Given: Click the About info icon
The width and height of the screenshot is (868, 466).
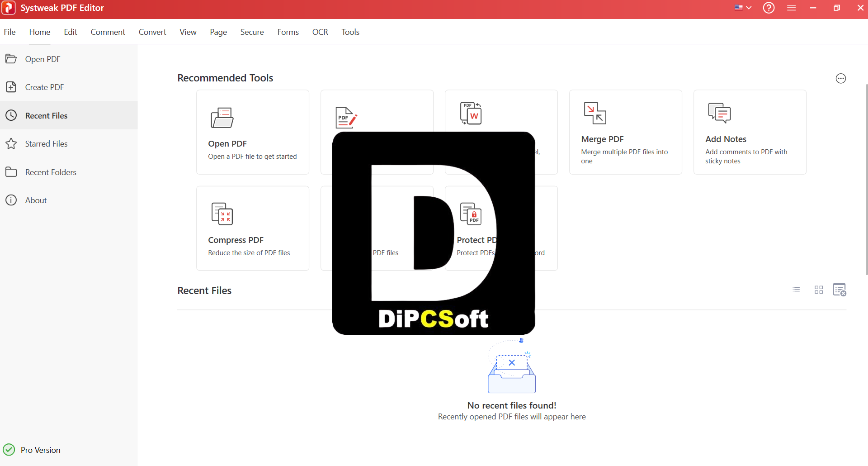Looking at the screenshot, I should coord(11,200).
